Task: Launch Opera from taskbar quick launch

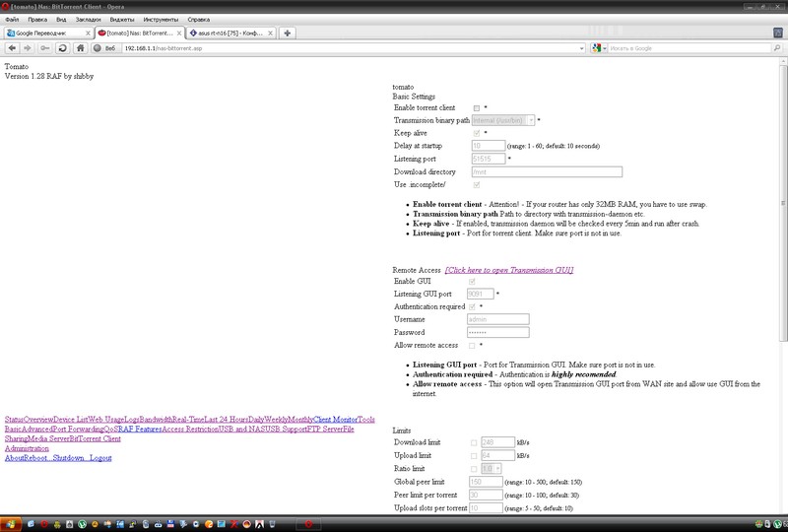Action: (x=44, y=524)
